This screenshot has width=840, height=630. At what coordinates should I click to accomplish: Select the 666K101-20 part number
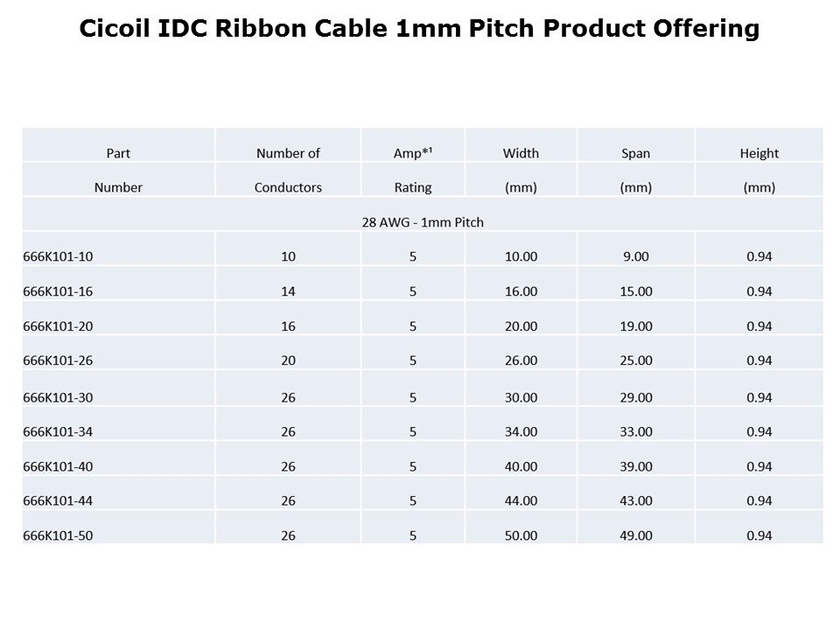[x=58, y=326]
